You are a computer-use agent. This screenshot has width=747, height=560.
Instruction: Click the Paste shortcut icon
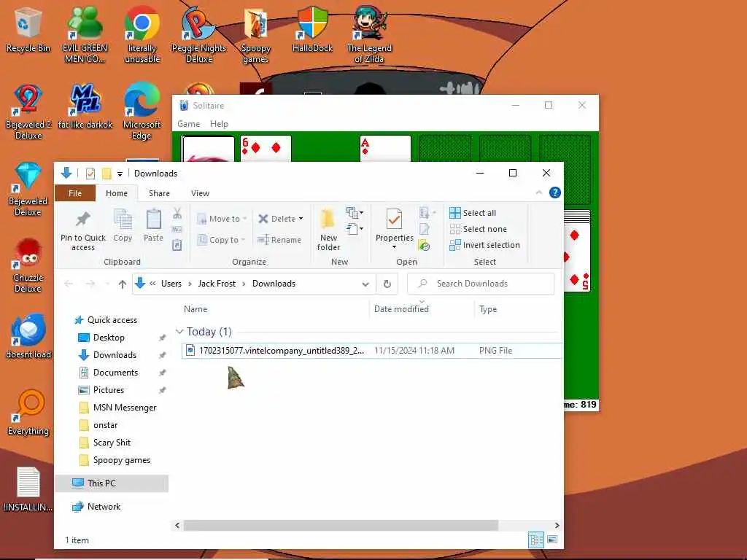coord(177,245)
